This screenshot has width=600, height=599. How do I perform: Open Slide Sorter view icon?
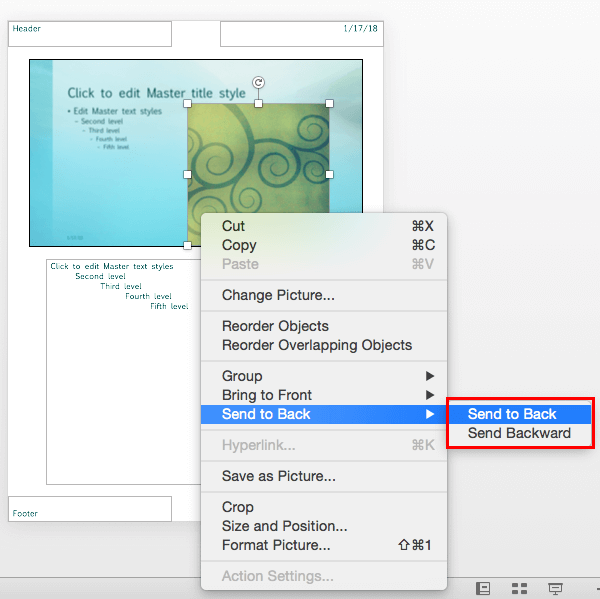[519, 589]
